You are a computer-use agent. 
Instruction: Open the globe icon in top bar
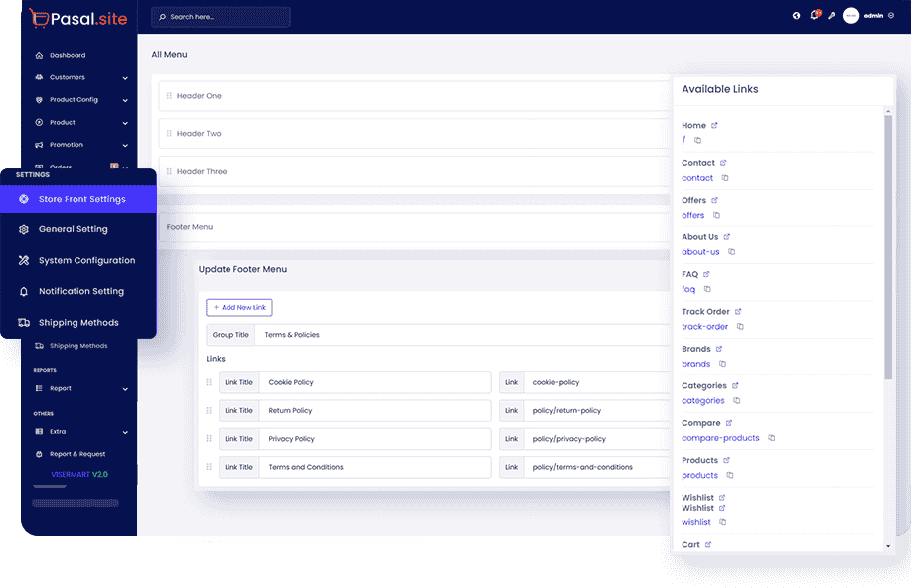coord(796,16)
